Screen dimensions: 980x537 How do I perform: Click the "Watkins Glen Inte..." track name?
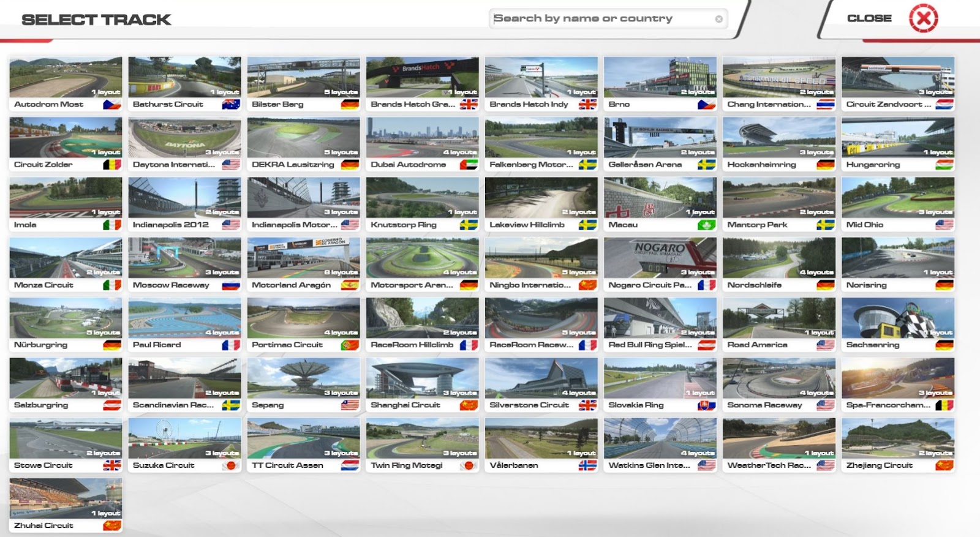649,465
